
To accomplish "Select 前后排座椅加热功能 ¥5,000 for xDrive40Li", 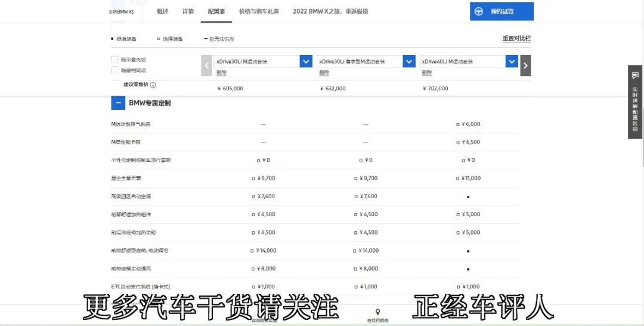I will (468, 232).
